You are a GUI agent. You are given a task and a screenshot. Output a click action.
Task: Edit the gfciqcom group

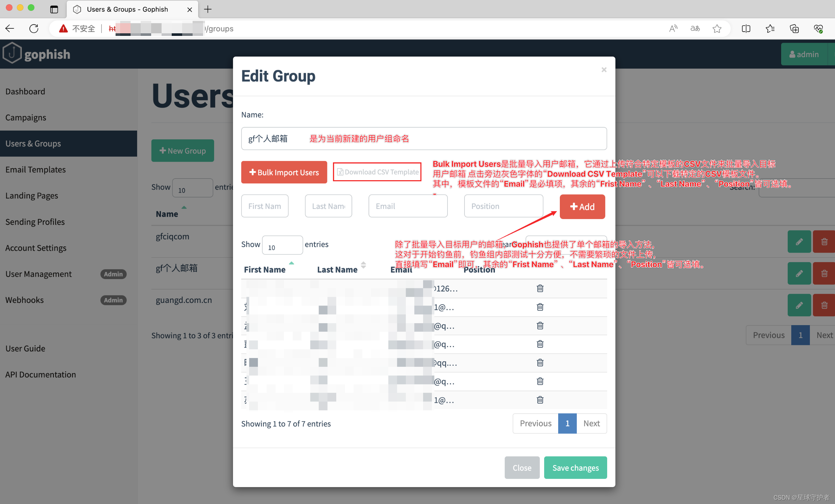click(799, 242)
